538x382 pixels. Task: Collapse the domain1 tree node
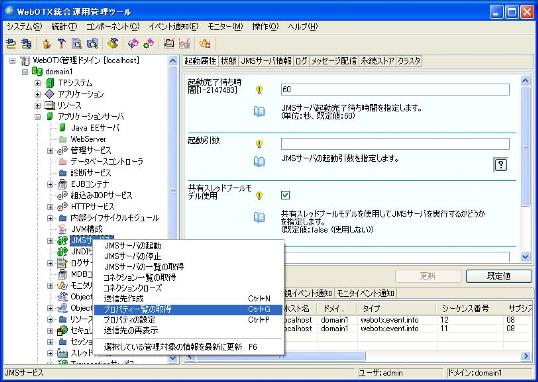pyautogui.click(x=25, y=72)
